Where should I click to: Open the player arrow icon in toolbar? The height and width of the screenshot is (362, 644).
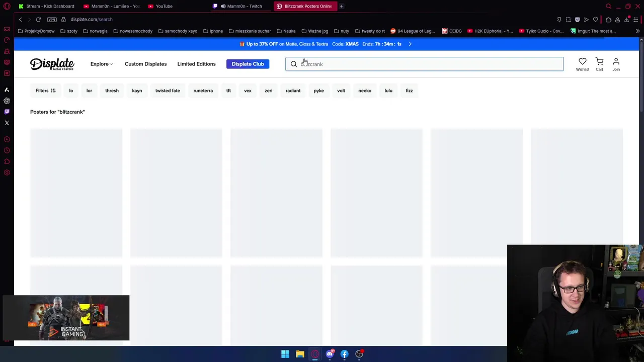coord(586,20)
